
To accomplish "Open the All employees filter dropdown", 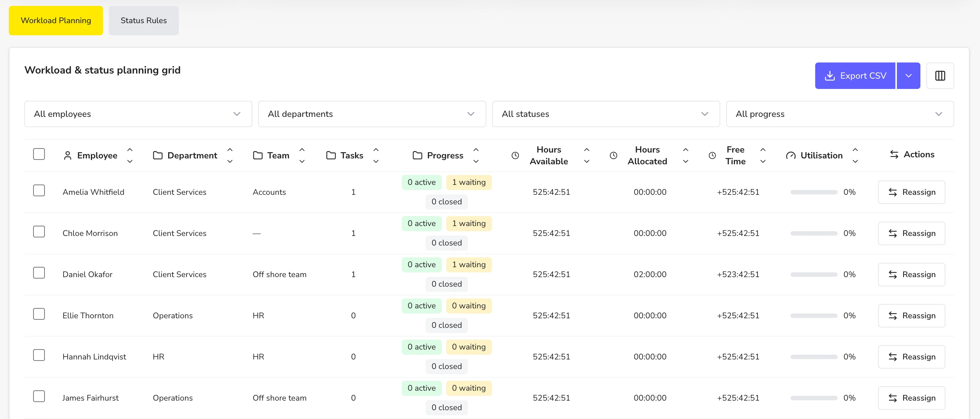I will click(138, 114).
